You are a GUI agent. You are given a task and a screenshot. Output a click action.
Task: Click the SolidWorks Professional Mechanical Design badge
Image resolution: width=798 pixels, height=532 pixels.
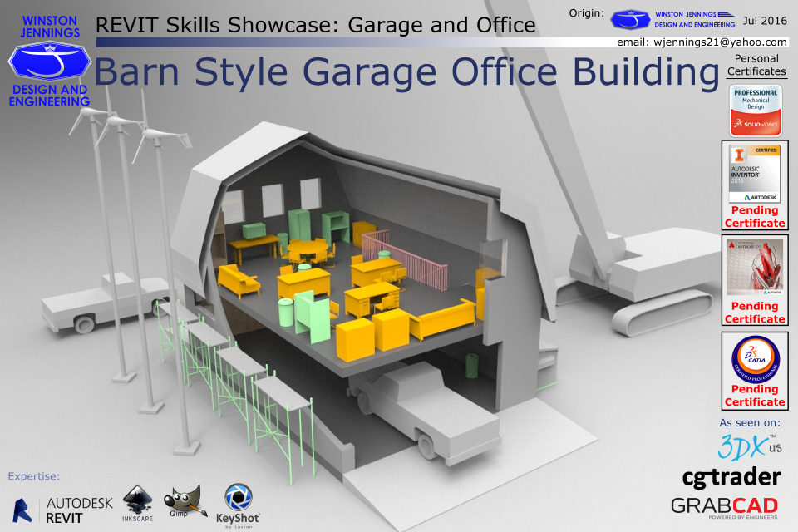point(756,111)
